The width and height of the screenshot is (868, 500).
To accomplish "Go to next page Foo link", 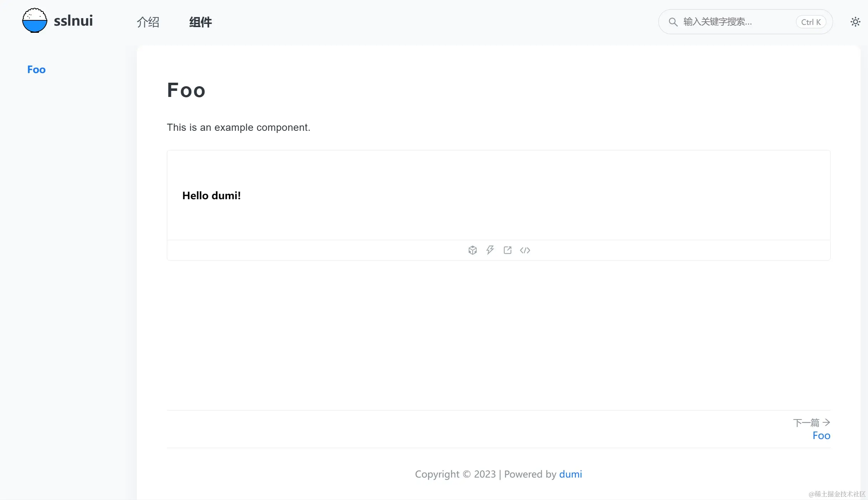I will [x=821, y=435].
